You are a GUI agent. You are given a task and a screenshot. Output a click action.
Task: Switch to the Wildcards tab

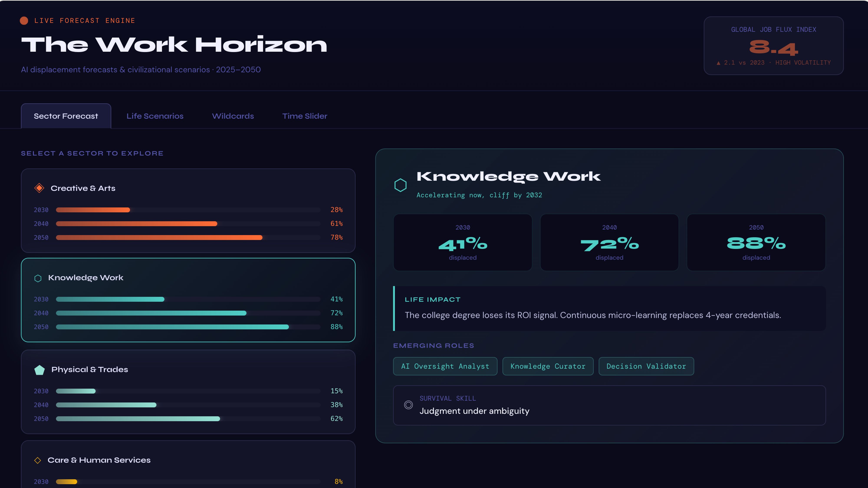pyautogui.click(x=233, y=116)
